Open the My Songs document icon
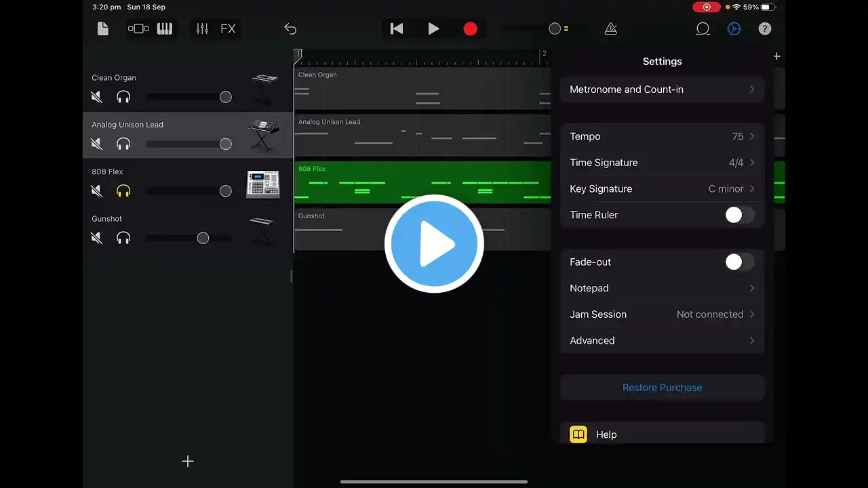Viewport: 868px width, 488px height. tap(103, 28)
